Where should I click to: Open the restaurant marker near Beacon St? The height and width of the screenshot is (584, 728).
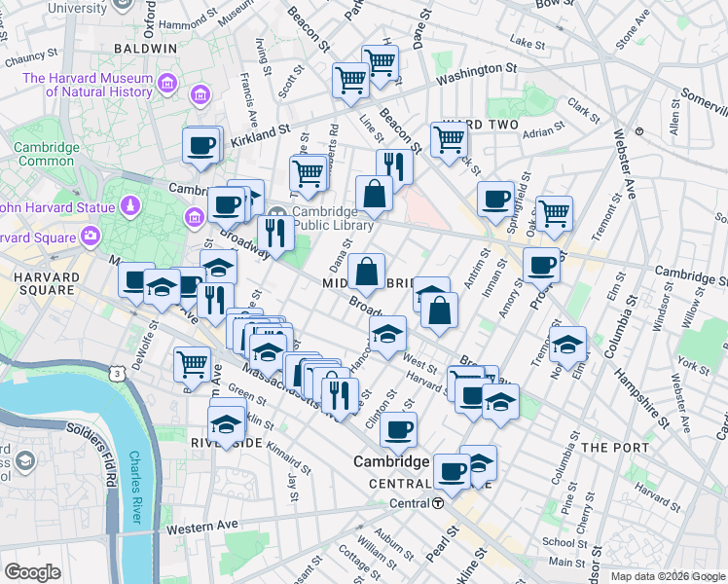(x=394, y=168)
